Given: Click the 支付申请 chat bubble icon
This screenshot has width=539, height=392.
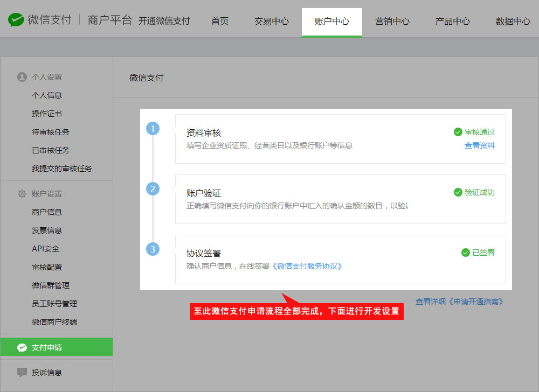Looking at the screenshot, I should point(22,347).
